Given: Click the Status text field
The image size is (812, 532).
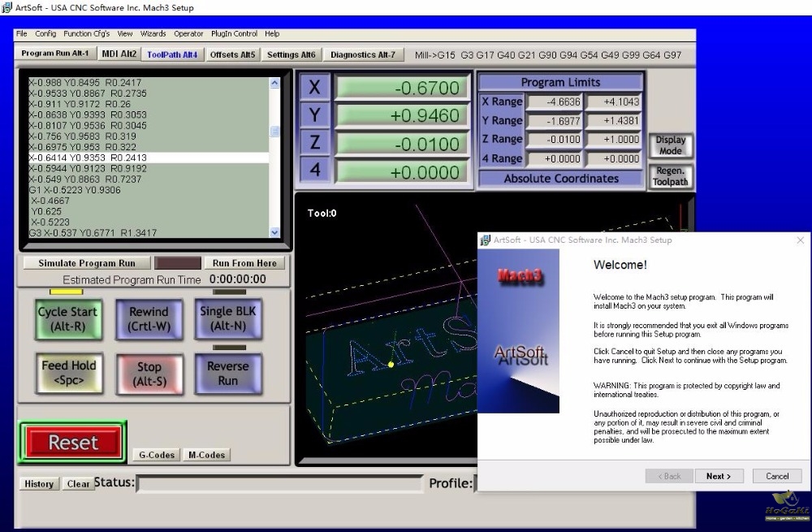Looking at the screenshot, I should [x=279, y=484].
